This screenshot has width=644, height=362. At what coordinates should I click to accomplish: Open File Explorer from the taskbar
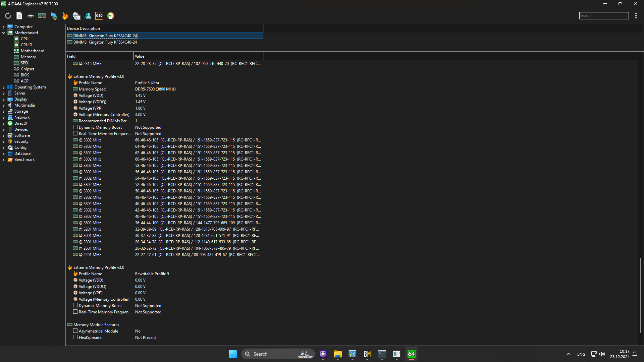337,354
